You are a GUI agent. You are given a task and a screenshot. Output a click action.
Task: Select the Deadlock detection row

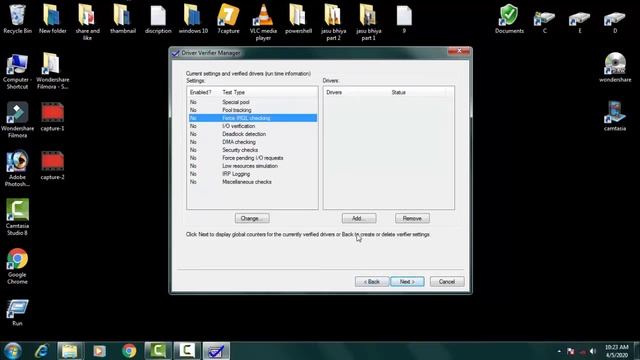tap(252, 134)
